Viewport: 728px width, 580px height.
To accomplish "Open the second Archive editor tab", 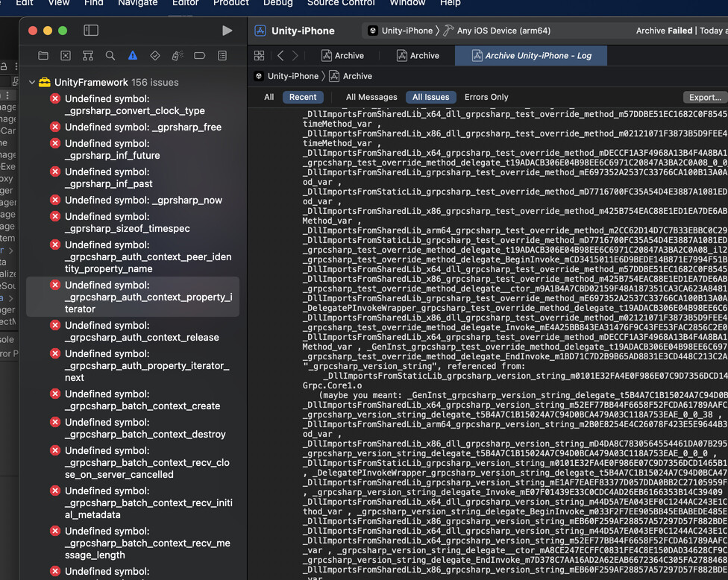I will tap(418, 56).
